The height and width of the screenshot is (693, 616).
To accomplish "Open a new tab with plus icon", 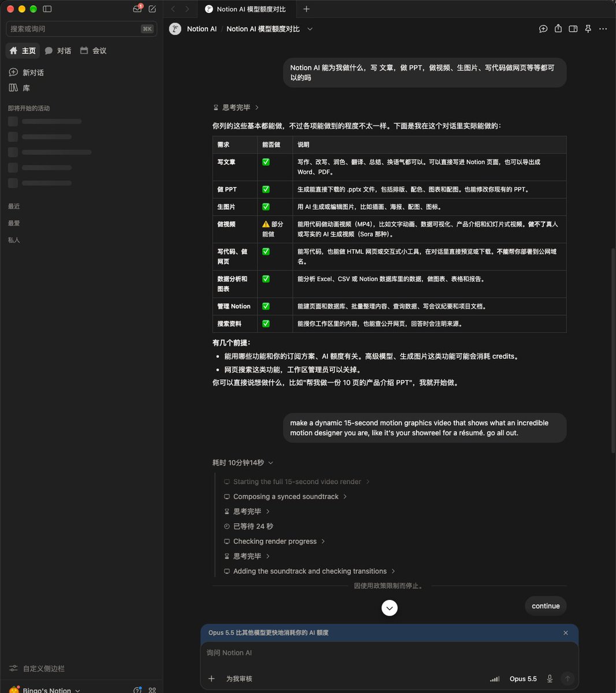I will tap(306, 9).
